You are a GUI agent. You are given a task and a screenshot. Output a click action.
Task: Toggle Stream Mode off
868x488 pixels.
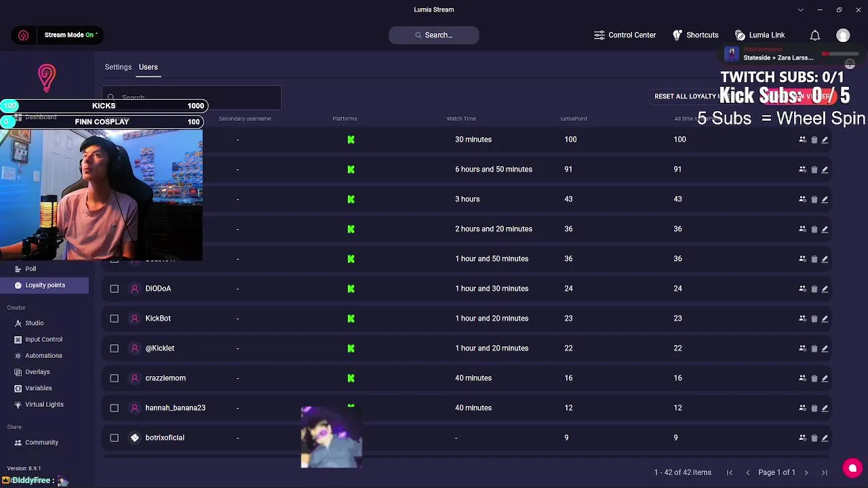(x=71, y=35)
